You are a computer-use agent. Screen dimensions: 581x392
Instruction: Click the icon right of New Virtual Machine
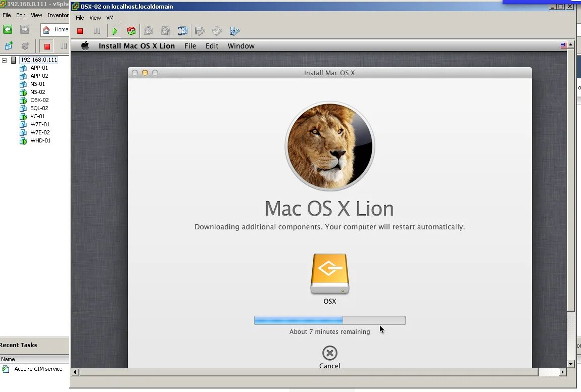[25, 46]
